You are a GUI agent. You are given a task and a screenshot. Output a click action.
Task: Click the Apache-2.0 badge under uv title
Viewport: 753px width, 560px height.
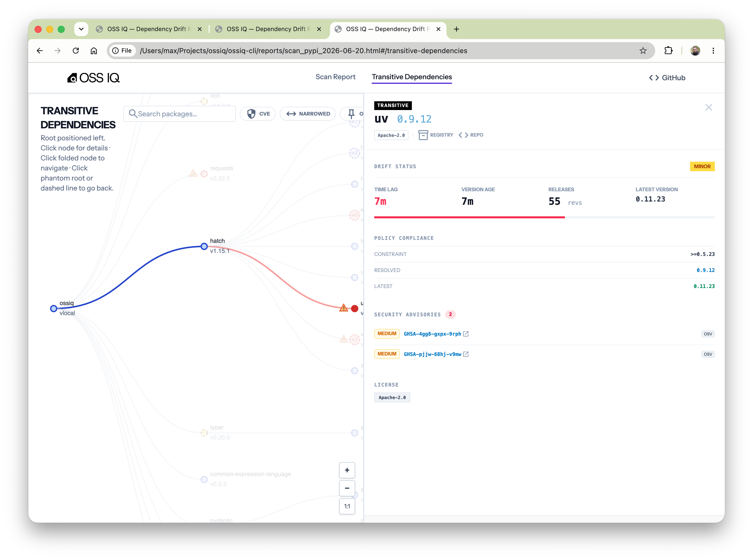pyautogui.click(x=391, y=135)
